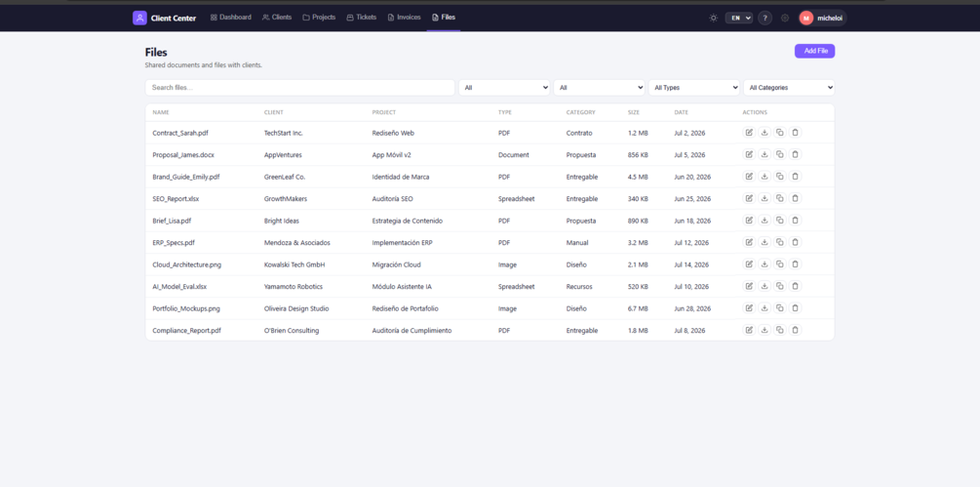Delete the Proposal_James.docx file

click(795, 154)
